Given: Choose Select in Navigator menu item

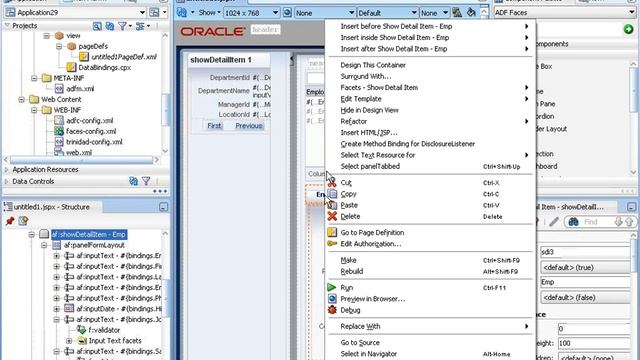Looking at the screenshot, I should 430,354.
